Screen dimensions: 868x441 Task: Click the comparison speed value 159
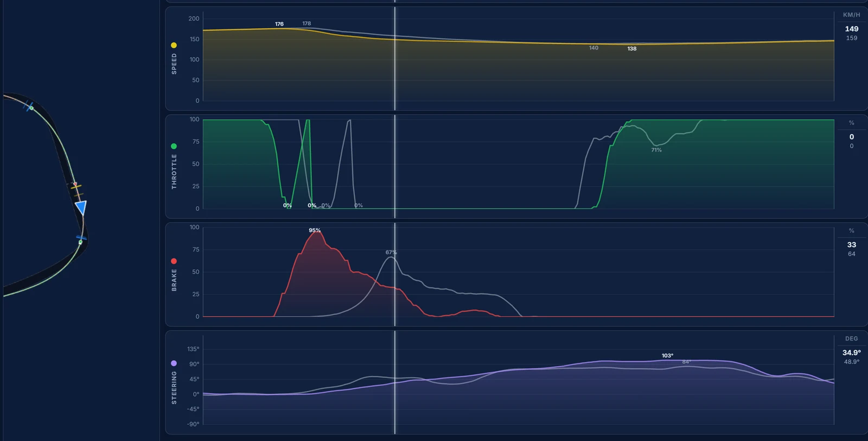(x=852, y=38)
